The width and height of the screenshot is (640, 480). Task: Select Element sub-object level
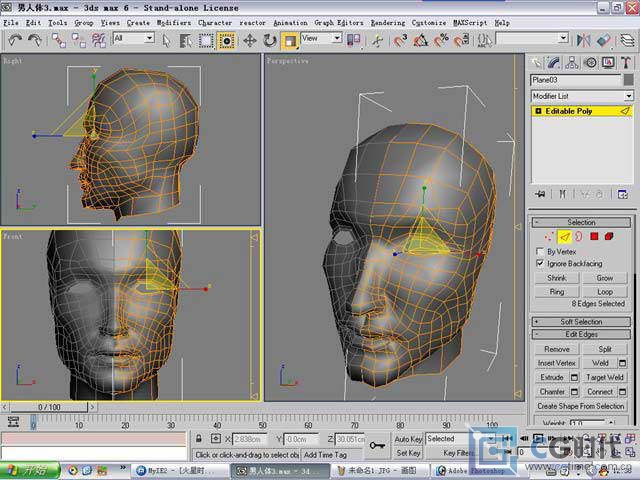coord(609,236)
